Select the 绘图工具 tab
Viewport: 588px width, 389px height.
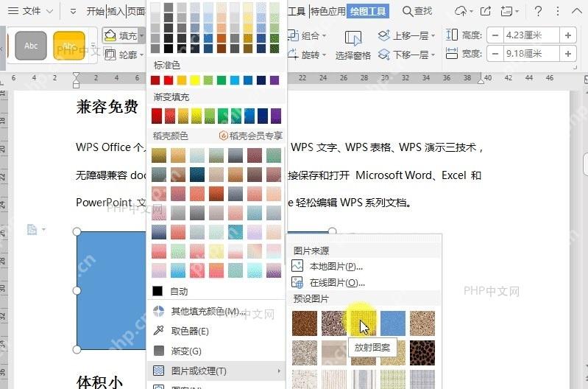pos(368,12)
